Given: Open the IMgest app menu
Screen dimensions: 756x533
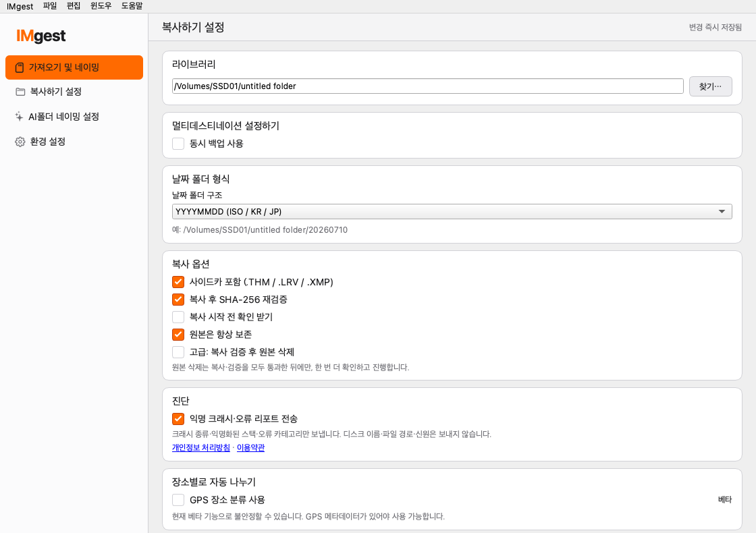Looking at the screenshot, I should [x=20, y=6].
